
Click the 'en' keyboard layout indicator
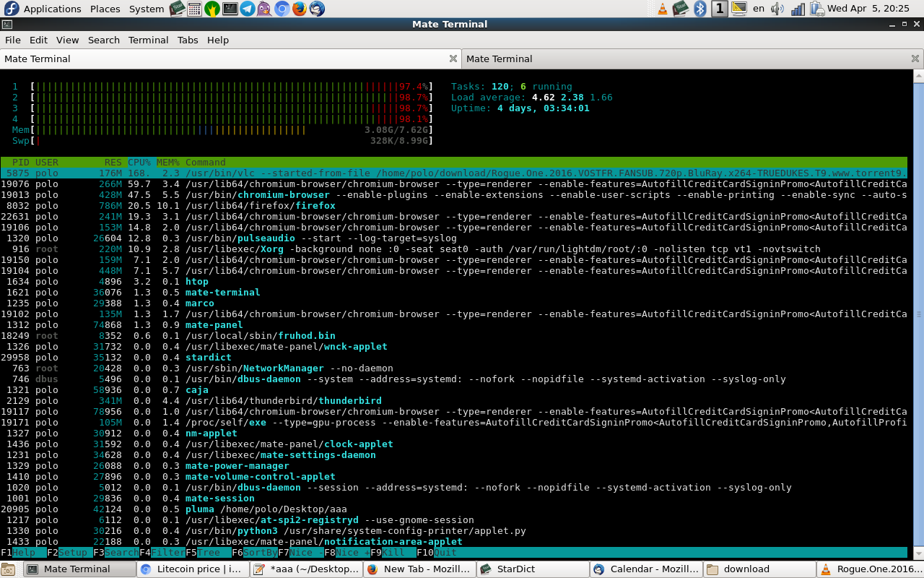click(x=759, y=9)
